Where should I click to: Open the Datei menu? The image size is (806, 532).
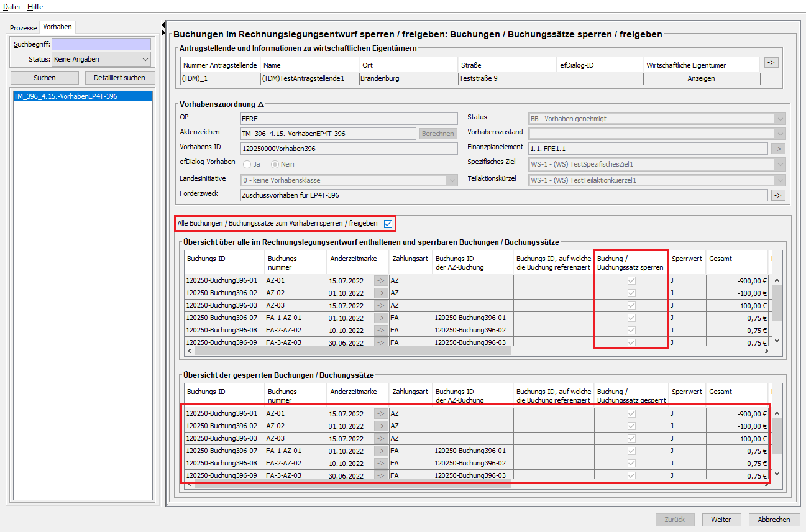pyautogui.click(x=11, y=6)
